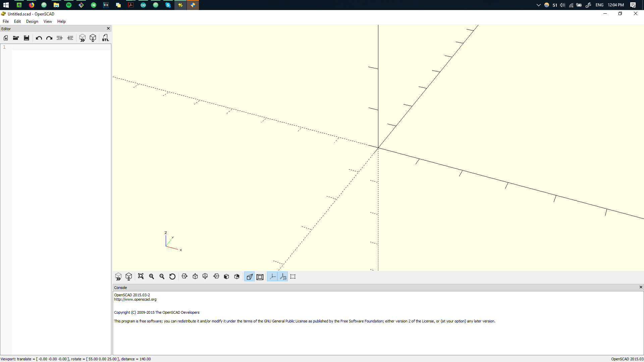Click the http://www.openscad.org text in console
The image size is (644, 362).
tap(135, 300)
